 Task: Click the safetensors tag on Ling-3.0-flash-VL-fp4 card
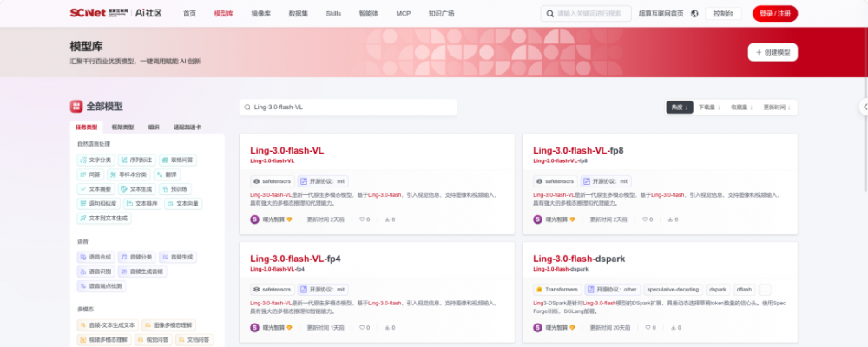click(x=273, y=290)
